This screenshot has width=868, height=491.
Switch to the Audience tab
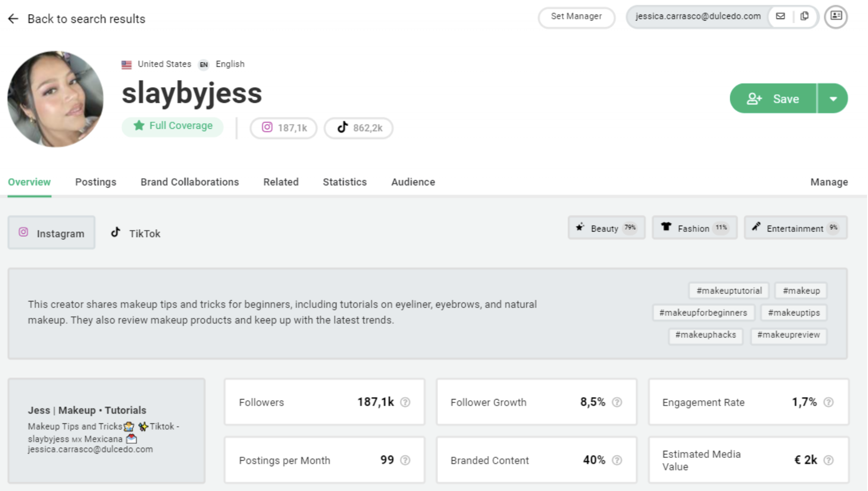(x=413, y=182)
